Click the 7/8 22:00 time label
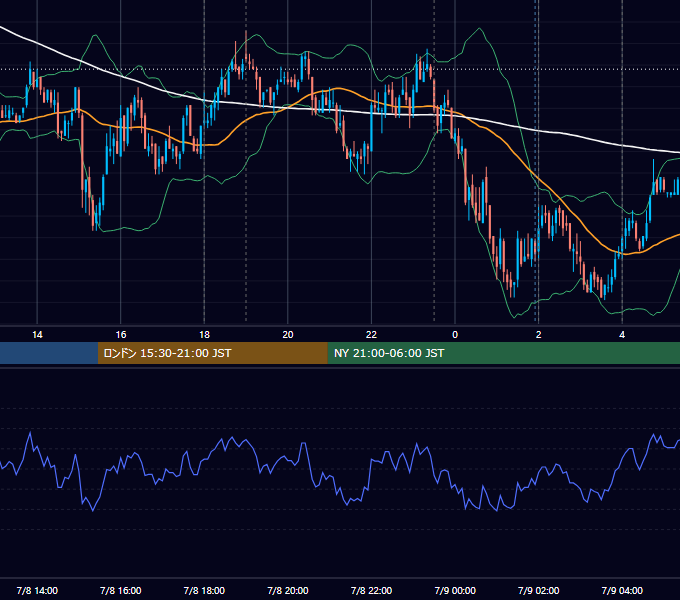Viewport: 680px width, 600px height. point(371,590)
